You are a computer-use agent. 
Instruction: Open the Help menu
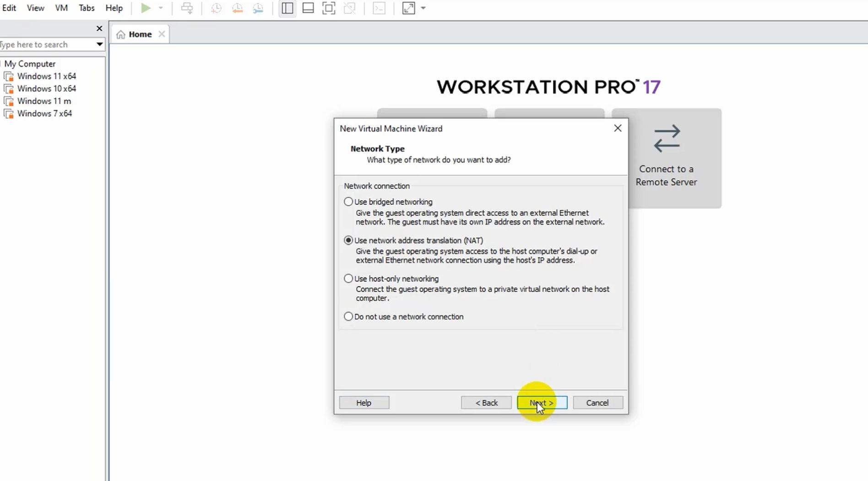[x=114, y=8]
